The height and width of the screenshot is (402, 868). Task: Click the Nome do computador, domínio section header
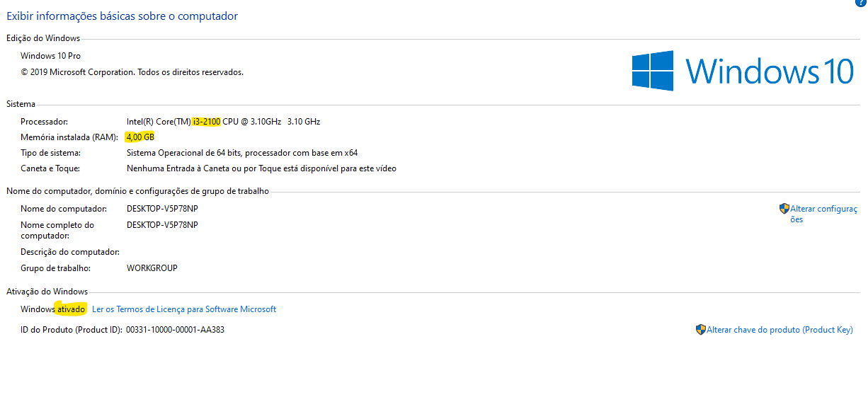coord(137,191)
